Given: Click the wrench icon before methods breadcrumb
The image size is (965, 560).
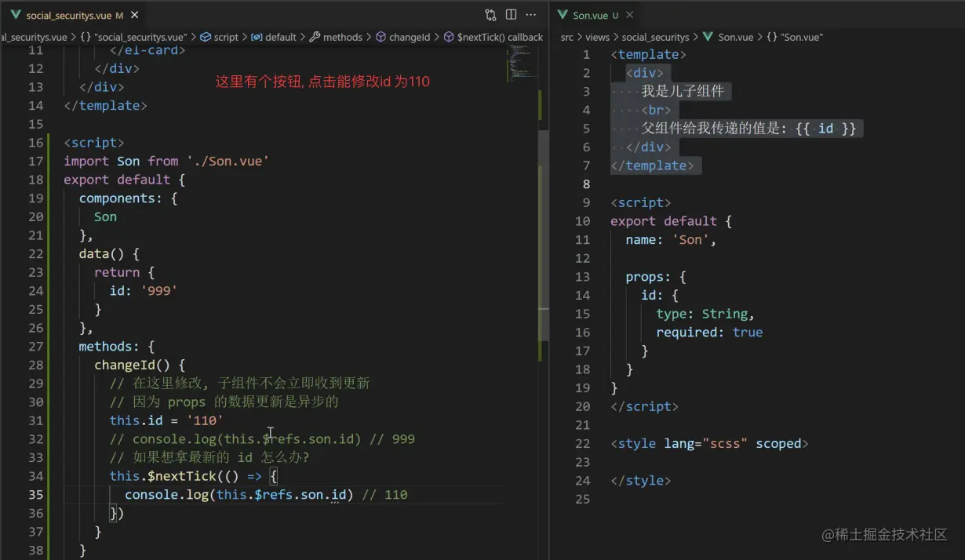Looking at the screenshot, I should 315,37.
